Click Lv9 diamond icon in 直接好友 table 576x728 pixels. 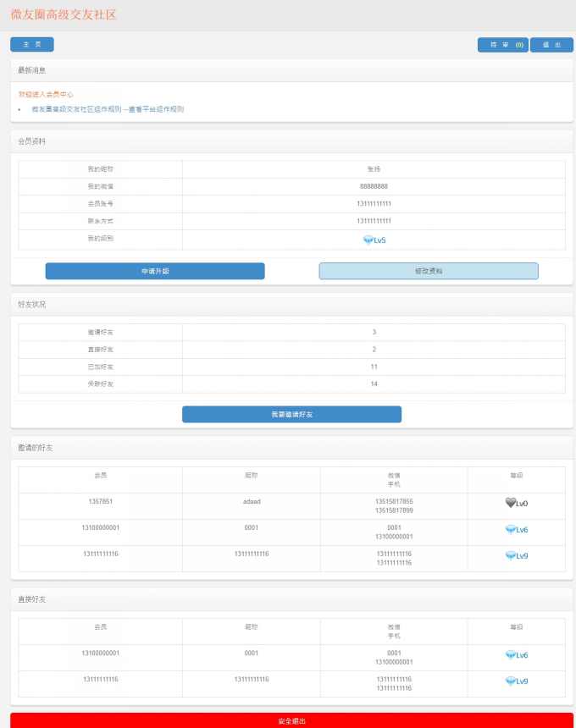[510, 681]
